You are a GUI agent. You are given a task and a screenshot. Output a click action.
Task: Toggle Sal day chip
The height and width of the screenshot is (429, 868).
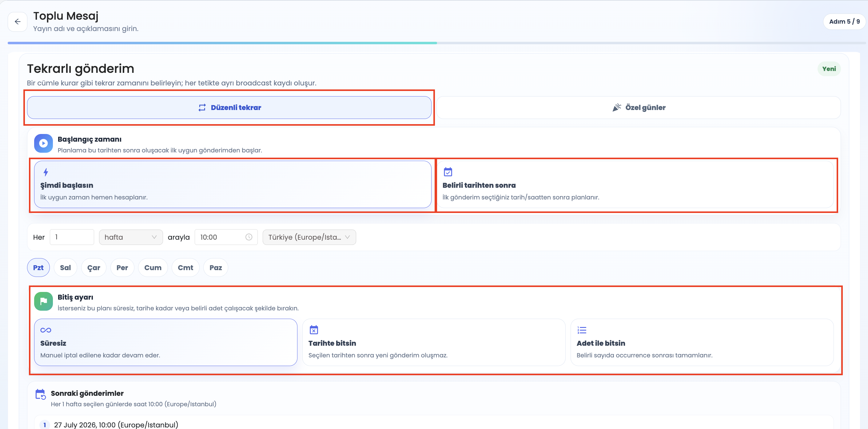[x=66, y=268]
